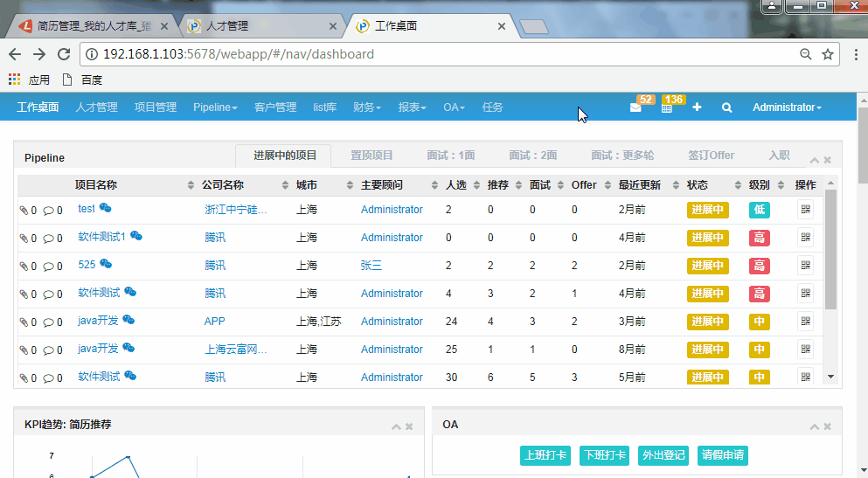Reload the page using the browser refresh button
The image size is (868, 478).
pyautogui.click(x=63, y=54)
